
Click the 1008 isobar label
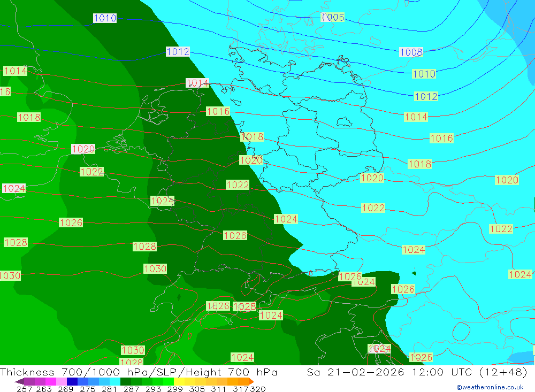click(x=411, y=52)
